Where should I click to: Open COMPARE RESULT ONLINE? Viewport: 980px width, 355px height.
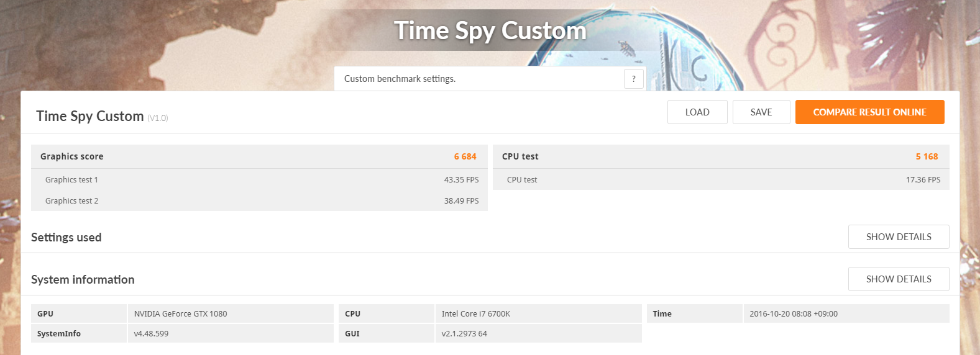pyautogui.click(x=869, y=112)
